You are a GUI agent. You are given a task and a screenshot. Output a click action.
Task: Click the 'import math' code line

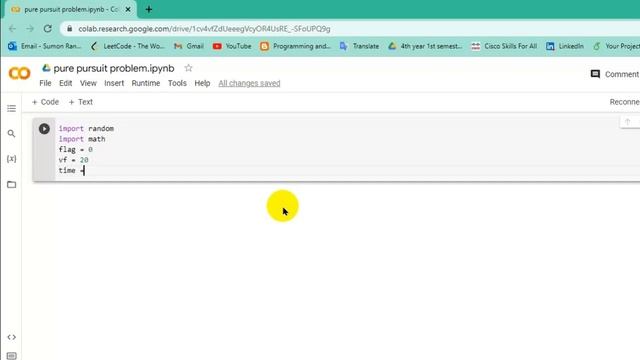click(82, 139)
